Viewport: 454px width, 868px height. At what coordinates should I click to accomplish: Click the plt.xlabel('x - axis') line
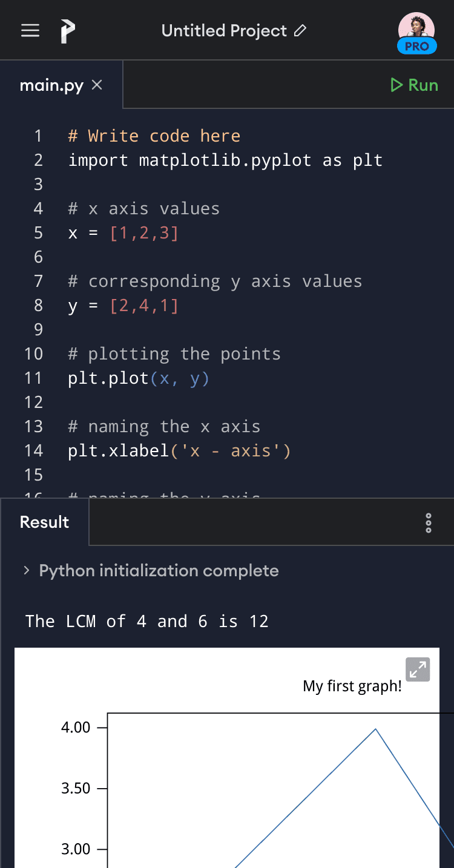coord(179,450)
